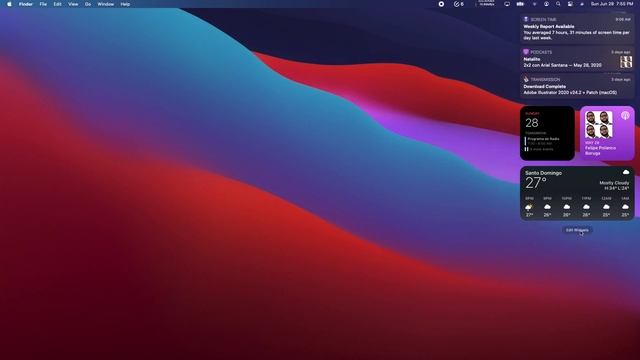The height and width of the screenshot is (360, 640).
Task: Click the screen recording stop icon in menu bar
Action: point(441,4)
